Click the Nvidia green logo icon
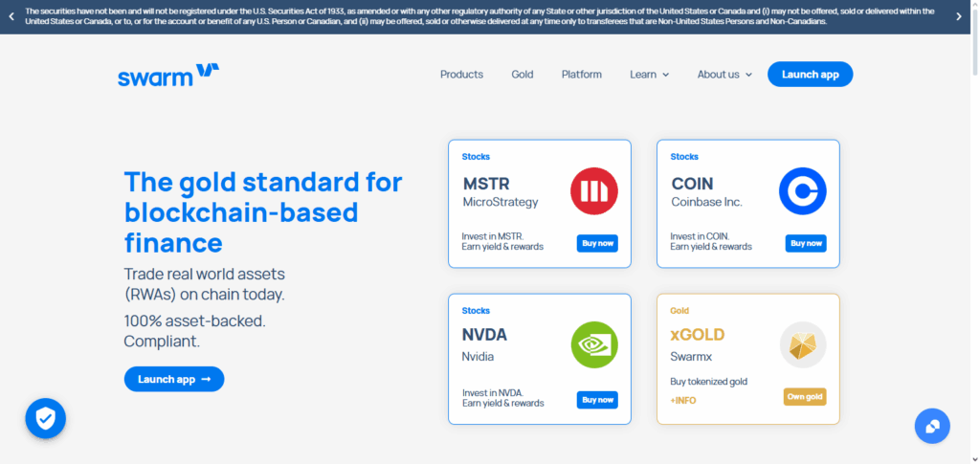The width and height of the screenshot is (980, 464). pos(593,344)
